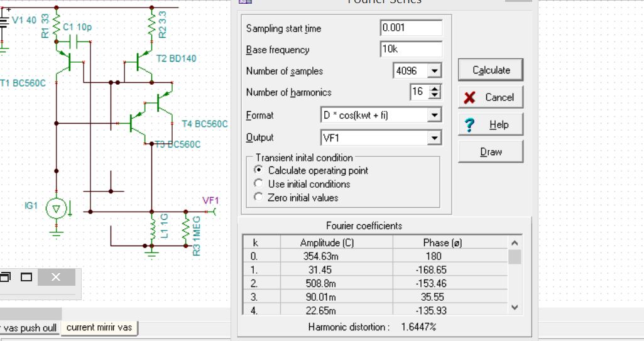Click the coefficients table scrollbar thumb

point(515,257)
